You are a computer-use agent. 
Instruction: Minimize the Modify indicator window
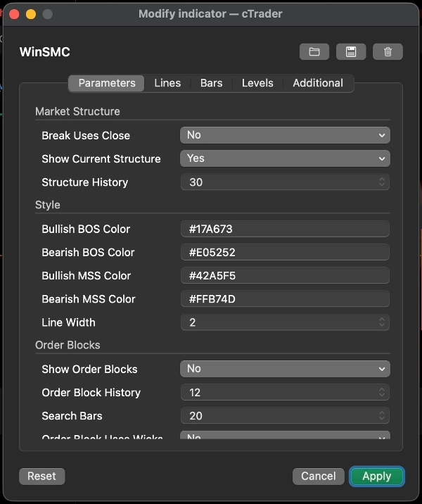pos(31,14)
